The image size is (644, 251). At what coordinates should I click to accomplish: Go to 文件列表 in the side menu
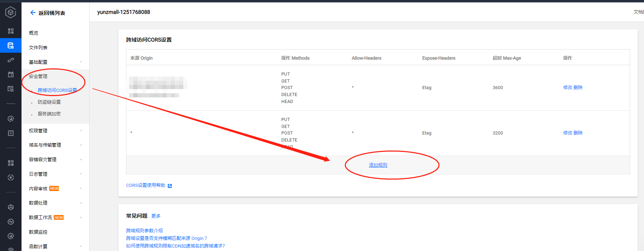[x=38, y=47]
